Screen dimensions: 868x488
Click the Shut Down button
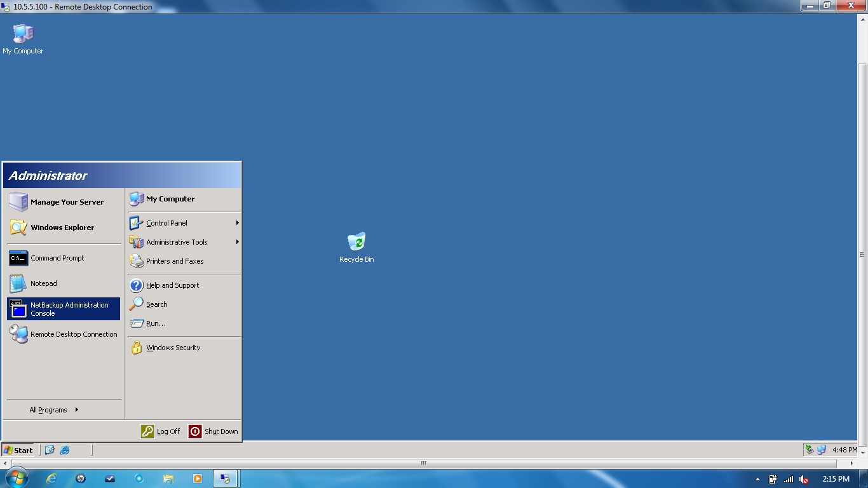(x=213, y=431)
